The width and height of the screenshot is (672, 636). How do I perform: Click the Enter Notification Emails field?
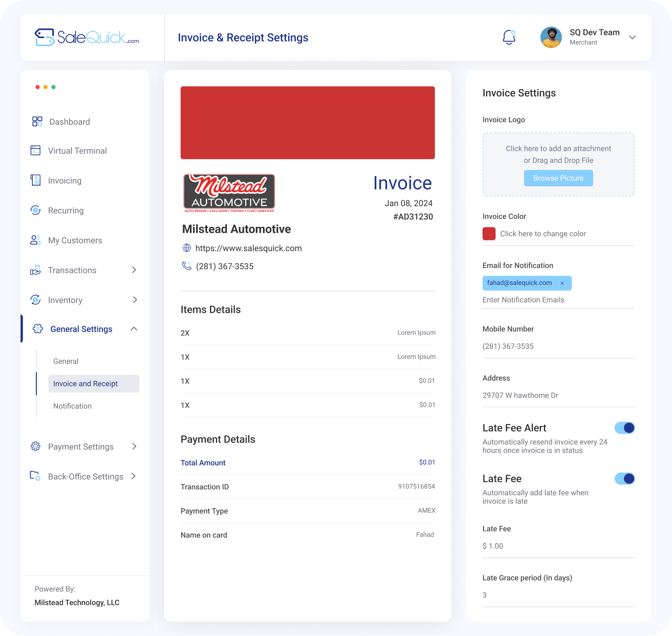[558, 300]
